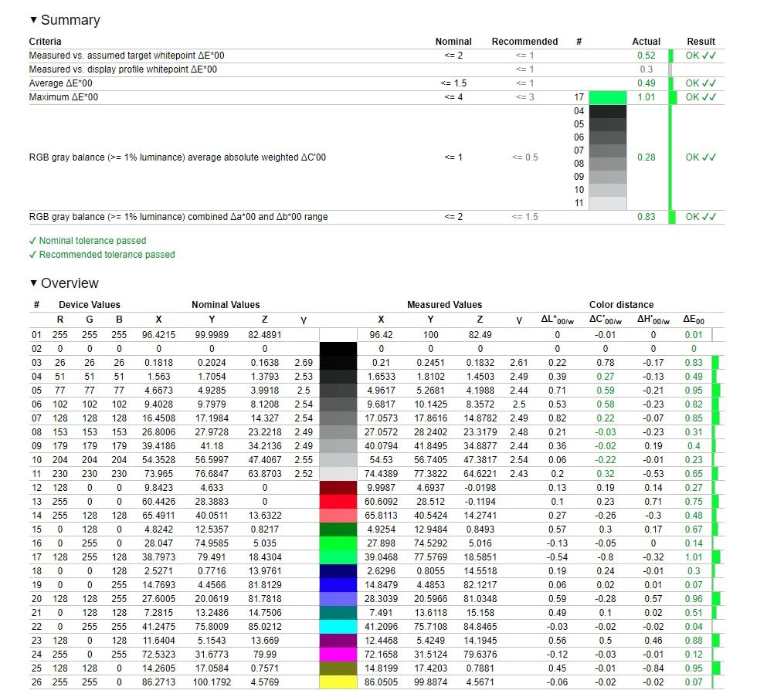The image size is (784, 697).
Task: Click ΔH'00/w value -0.84
Action: (x=653, y=668)
